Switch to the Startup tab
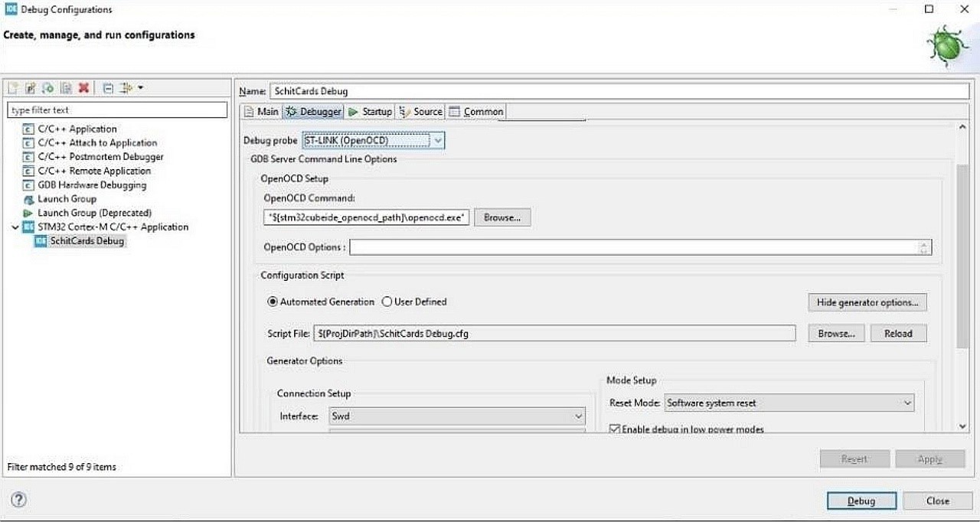 coord(370,112)
